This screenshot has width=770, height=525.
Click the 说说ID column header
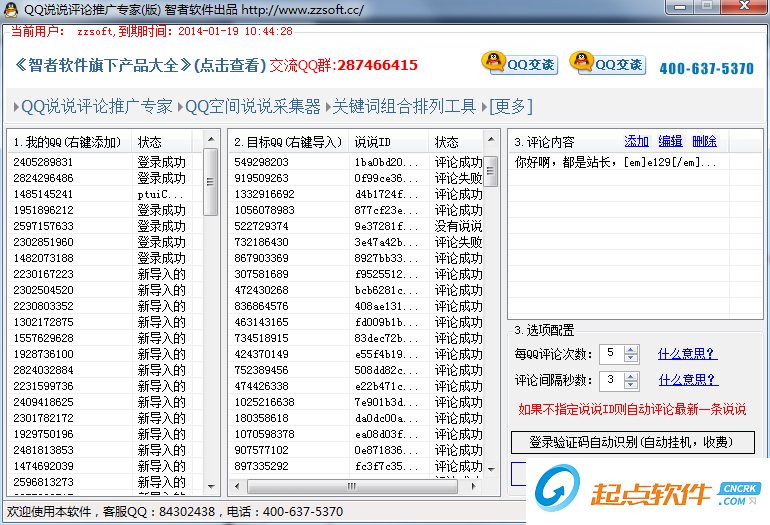[388, 142]
